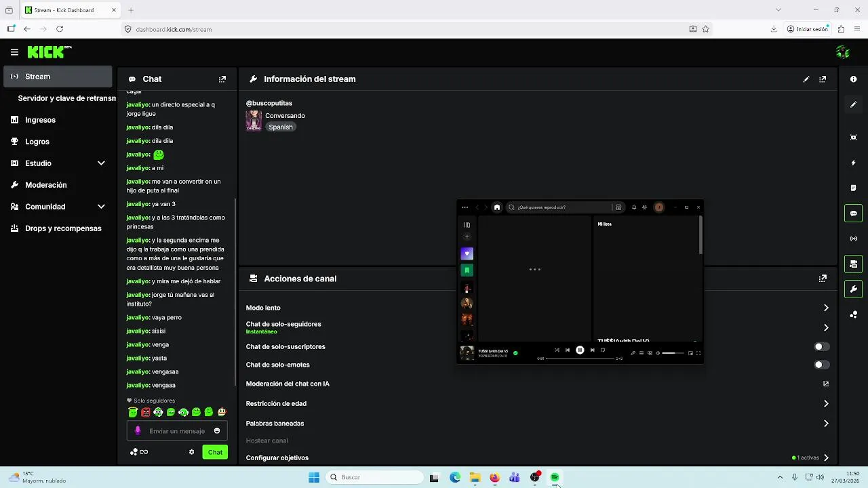Open Spotify library icon in sidebar
Viewport: 868px width, 488px height.
coord(467,225)
